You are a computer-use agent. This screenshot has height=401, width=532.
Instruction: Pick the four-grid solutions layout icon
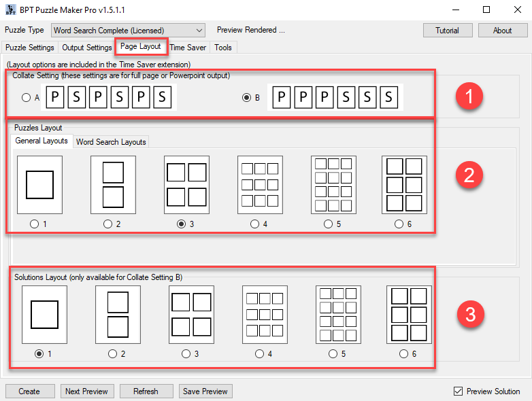(191, 314)
